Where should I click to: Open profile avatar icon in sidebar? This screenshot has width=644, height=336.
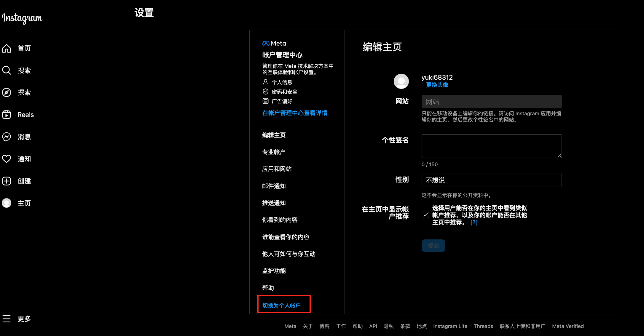pos(7,203)
